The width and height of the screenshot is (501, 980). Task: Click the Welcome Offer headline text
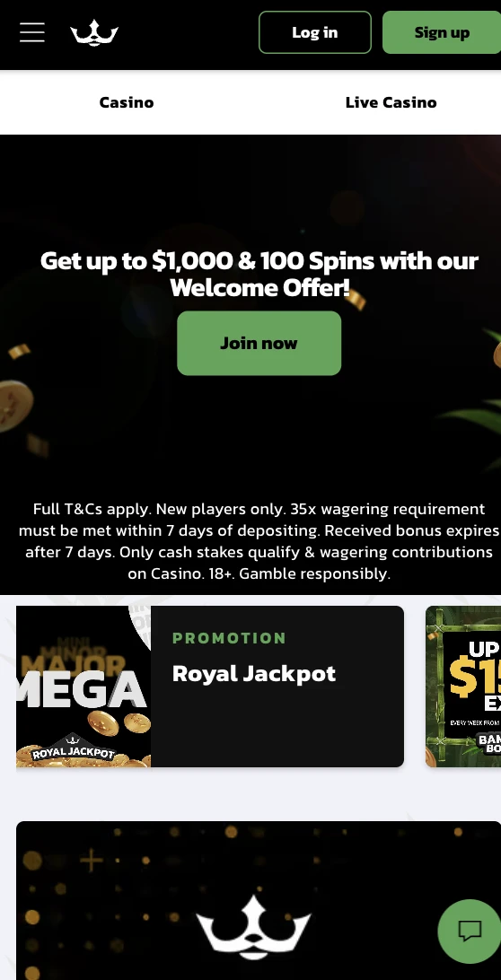pyautogui.click(x=259, y=274)
